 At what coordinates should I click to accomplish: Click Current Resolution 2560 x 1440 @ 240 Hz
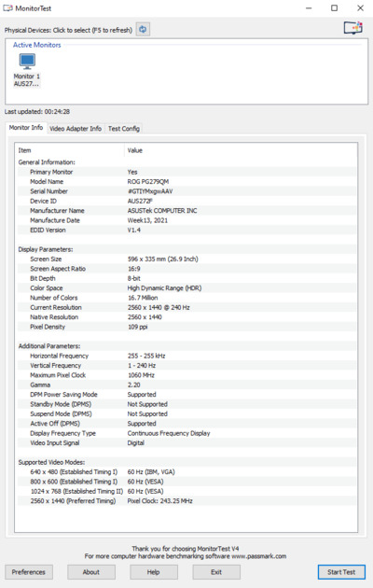pyautogui.click(x=159, y=307)
